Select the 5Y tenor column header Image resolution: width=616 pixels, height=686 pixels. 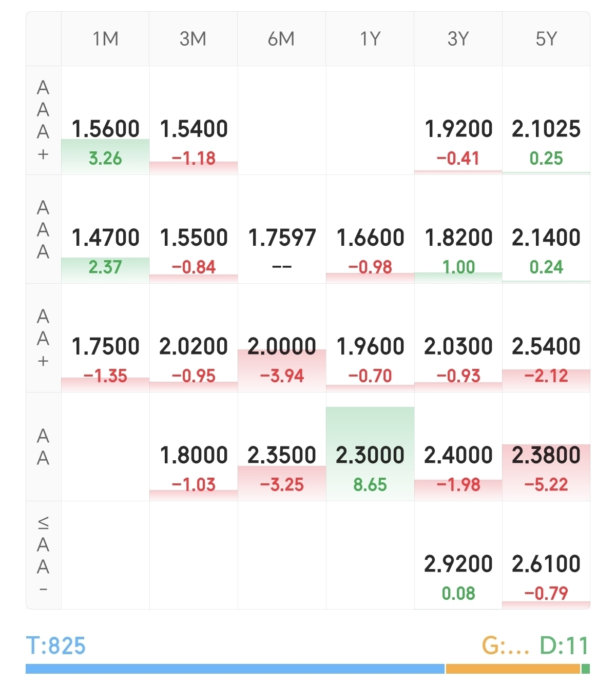coord(546,39)
